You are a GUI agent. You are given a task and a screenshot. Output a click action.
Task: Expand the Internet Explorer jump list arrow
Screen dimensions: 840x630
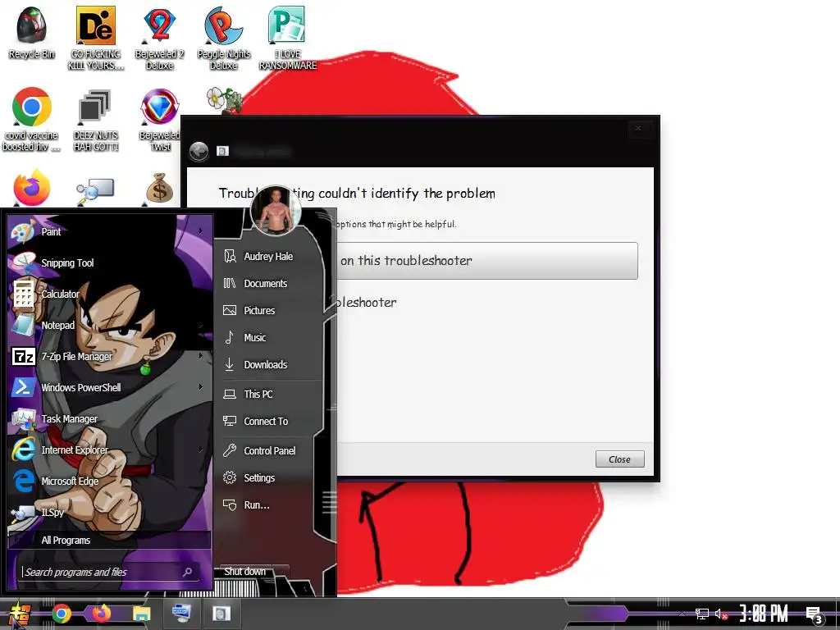tap(200, 449)
